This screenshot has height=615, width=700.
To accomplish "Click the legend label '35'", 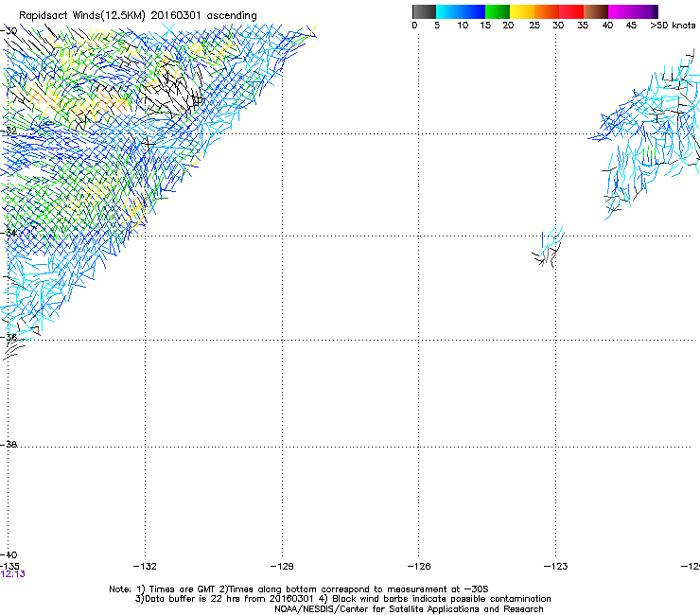I will 583,26.
